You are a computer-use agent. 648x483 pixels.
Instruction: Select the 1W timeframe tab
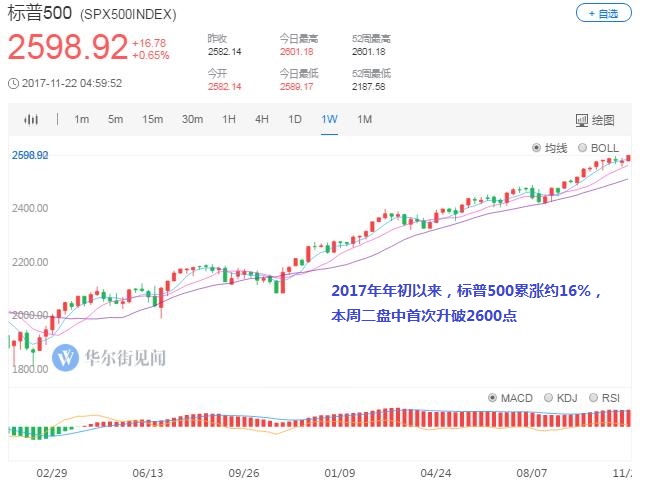point(329,119)
